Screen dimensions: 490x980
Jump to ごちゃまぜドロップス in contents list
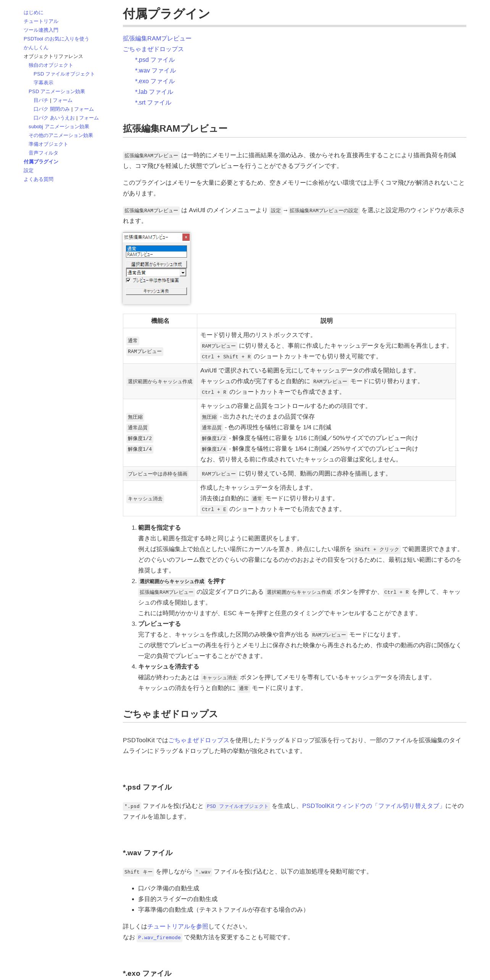click(153, 49)
